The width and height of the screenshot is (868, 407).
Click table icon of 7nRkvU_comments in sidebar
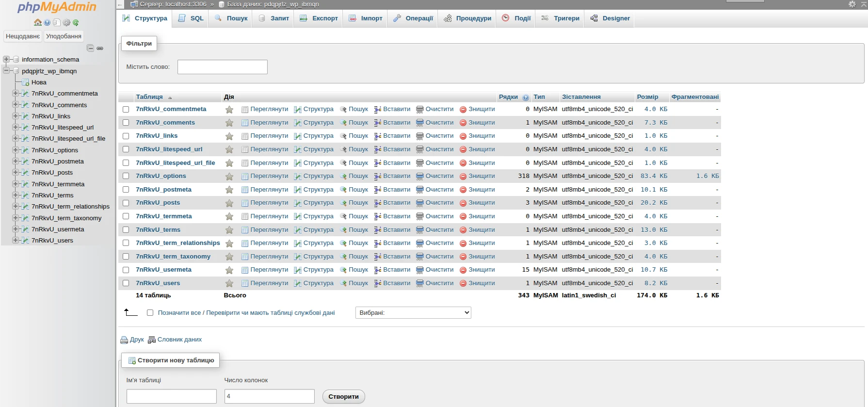(26, 105)
